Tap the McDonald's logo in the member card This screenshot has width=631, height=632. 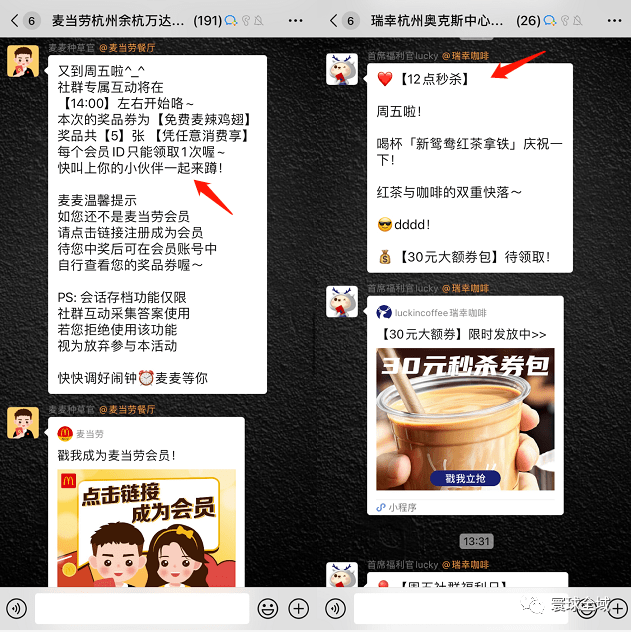click(65, 434)
